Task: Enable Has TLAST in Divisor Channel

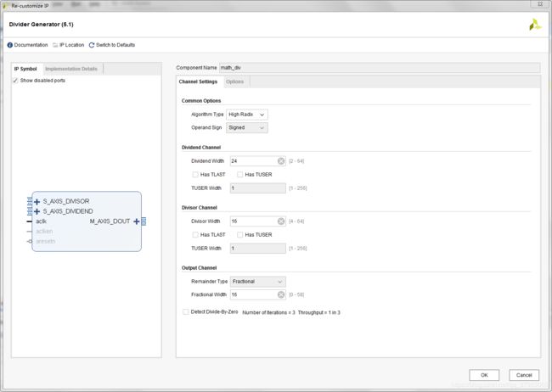Action: click(195, 235)
